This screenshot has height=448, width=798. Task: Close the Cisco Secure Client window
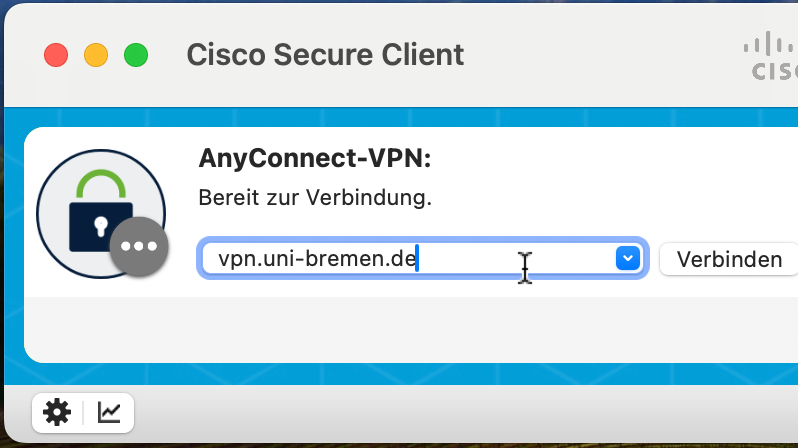56,55
